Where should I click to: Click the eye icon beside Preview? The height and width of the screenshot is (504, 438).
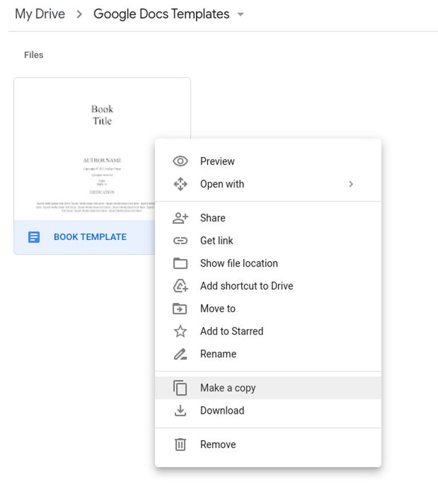tap(180, 162)
